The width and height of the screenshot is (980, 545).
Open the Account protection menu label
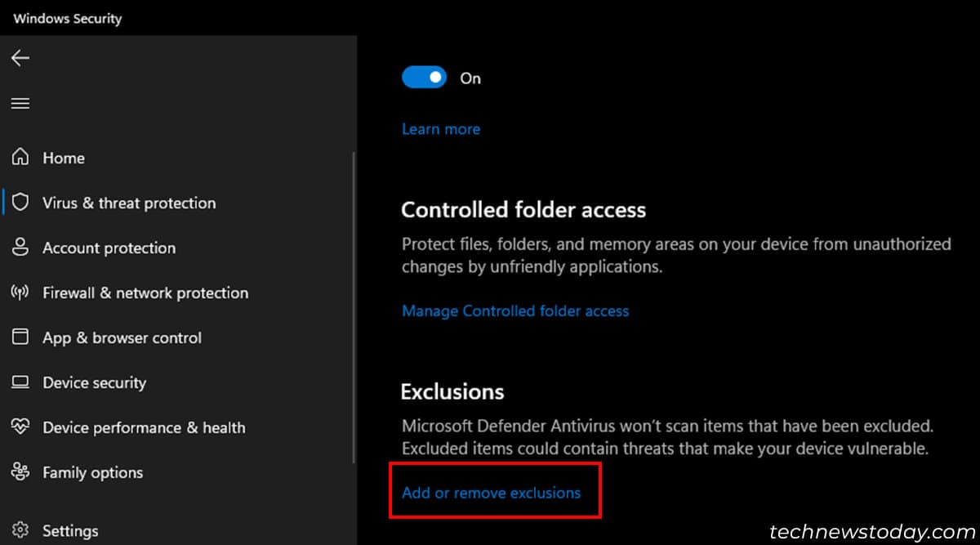(109, 248)
